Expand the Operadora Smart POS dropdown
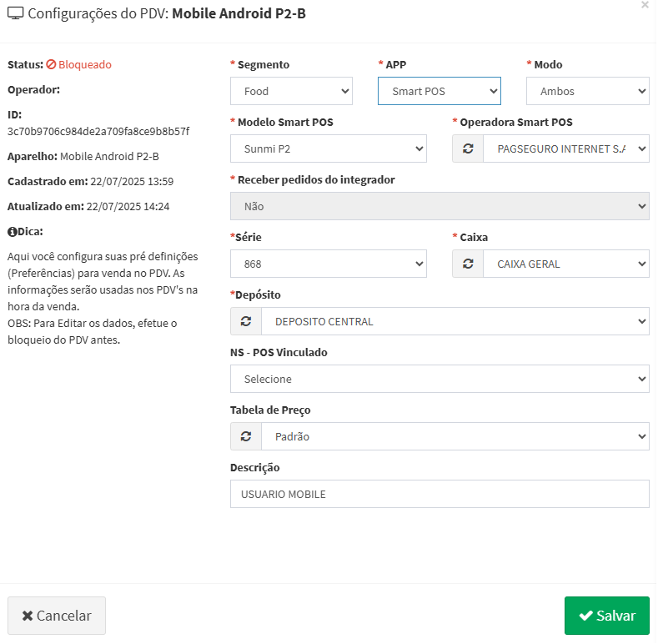 [x=565, y=148]
